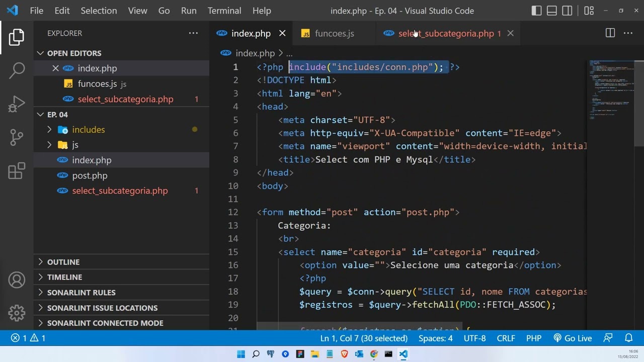Viewport: 644px width, 362px height.
Task: Open the Source Control view
Action: tap(17, 137)
